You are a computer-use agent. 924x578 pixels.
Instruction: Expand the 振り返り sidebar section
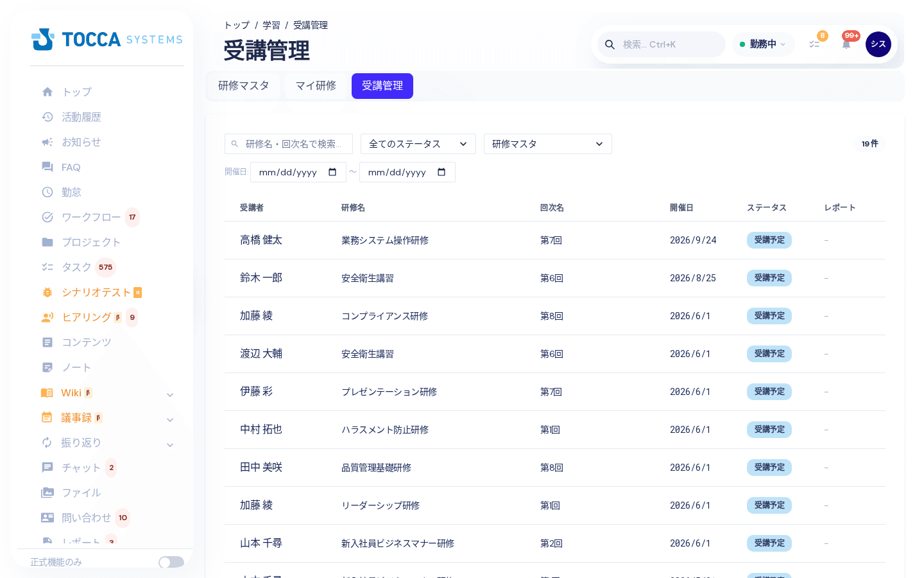coord(170,445)
